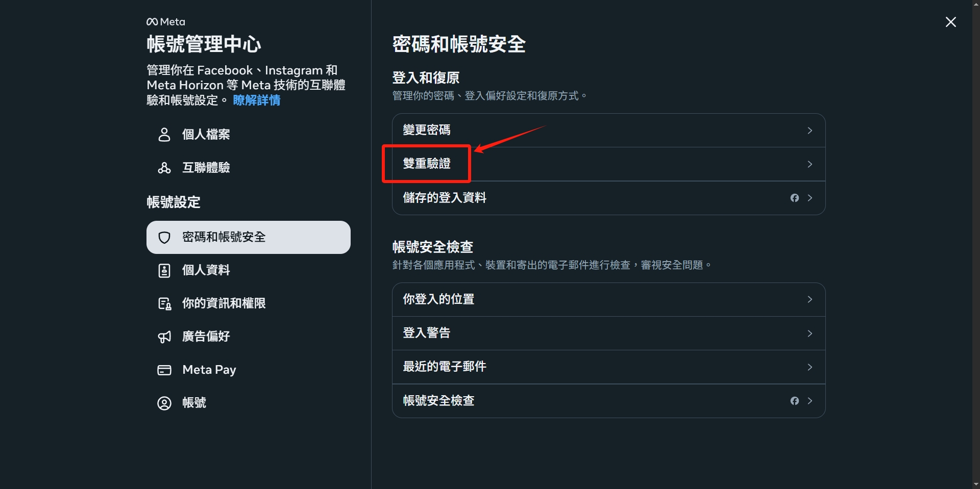Click the Facebook icon on 儲存的登入資料 row
The height and width of the screenshot is (489, 980).
point(794,198)
